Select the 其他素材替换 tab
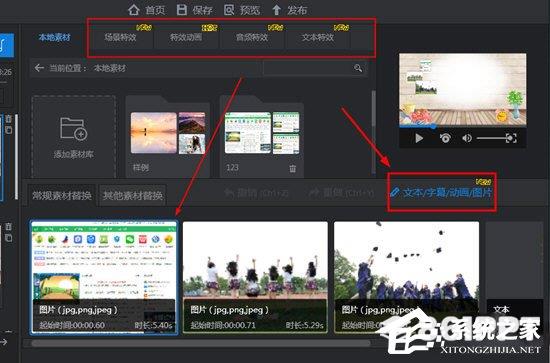This screenshot has height=363, width=550. click(133, 195)
